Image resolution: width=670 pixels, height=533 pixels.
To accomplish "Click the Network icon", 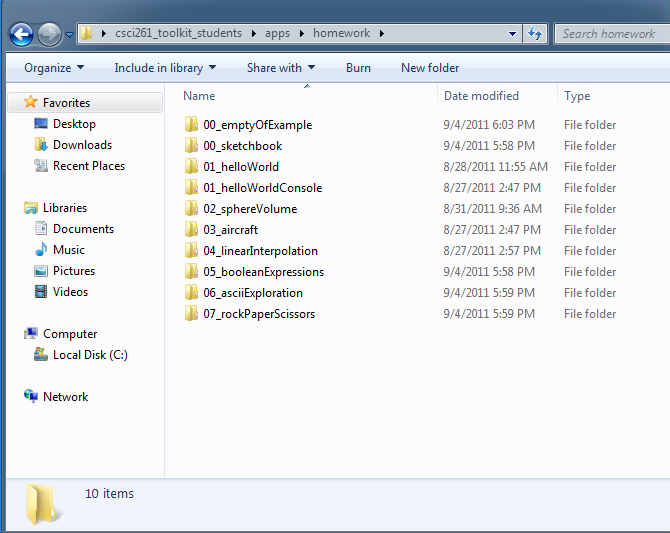I will coord(31,396).
